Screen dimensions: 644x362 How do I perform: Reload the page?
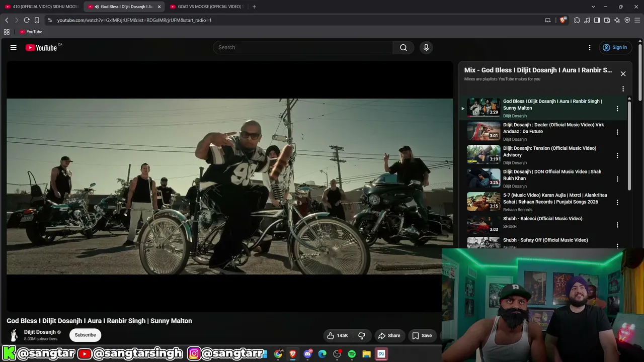(27, 20)
